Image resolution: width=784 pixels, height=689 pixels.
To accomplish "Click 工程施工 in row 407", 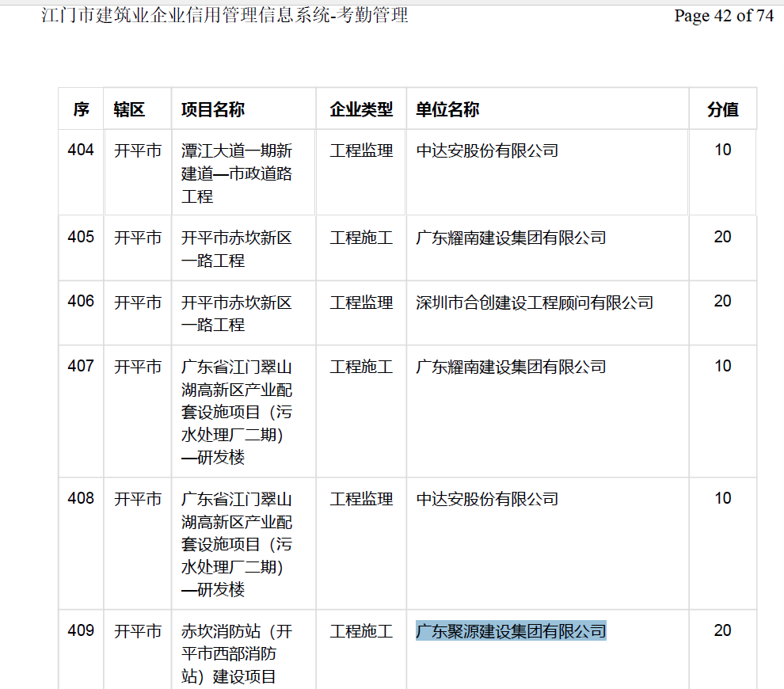I will 361,367.
